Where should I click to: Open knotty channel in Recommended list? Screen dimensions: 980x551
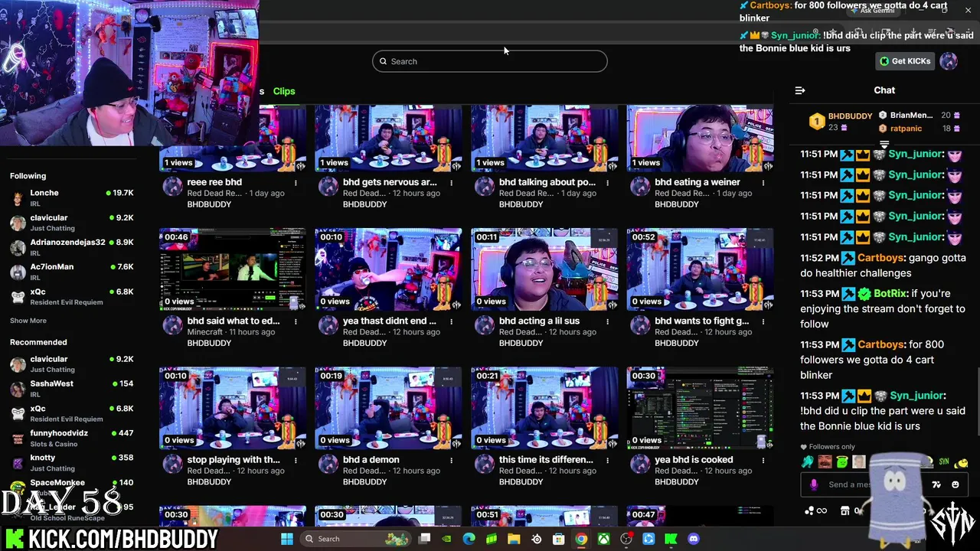[x=72, y=463]
